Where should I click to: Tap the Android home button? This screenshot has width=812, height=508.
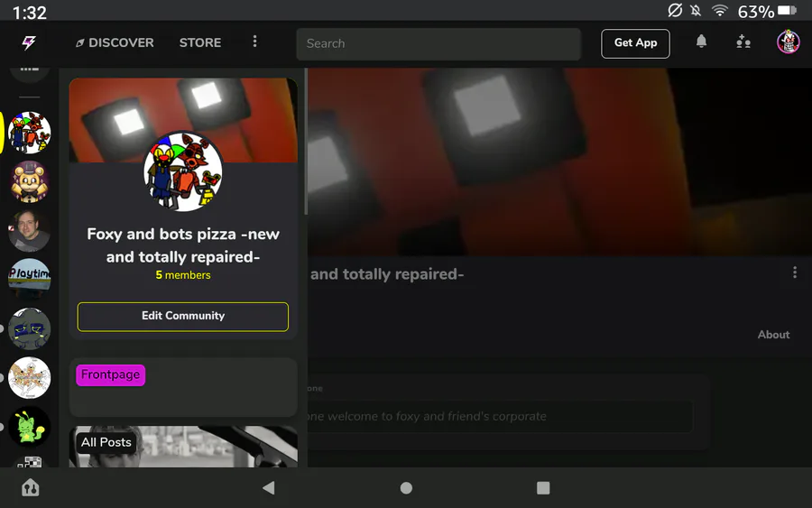point(406,488)
